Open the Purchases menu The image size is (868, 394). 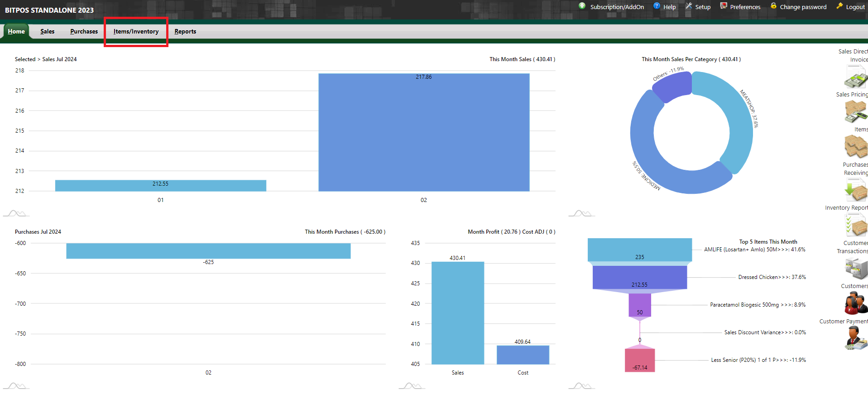coord(84,31)
